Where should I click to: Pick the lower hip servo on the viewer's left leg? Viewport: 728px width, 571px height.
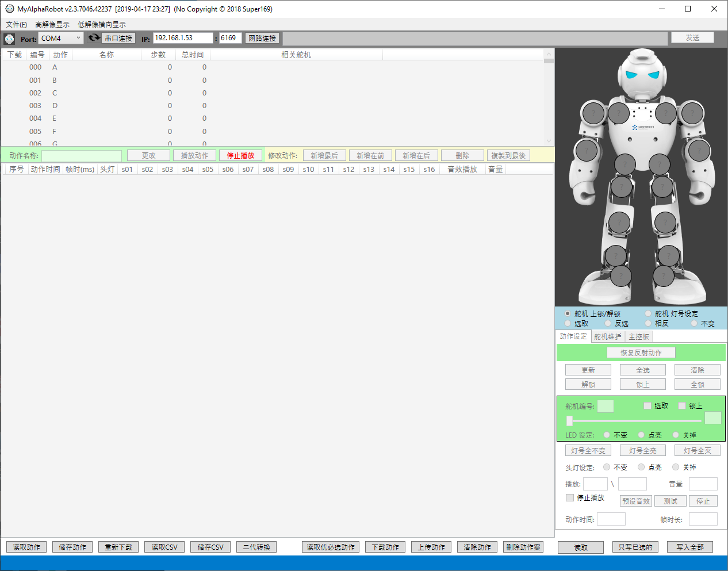click(x=622, y=187)
